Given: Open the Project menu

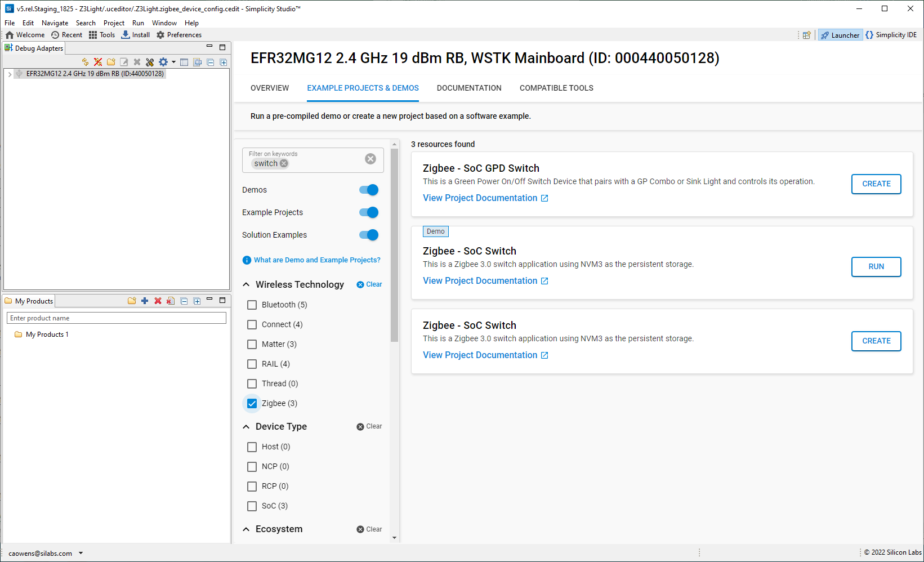Looking at the screenshot, I should pyautogui.click(x=114, y=23).
